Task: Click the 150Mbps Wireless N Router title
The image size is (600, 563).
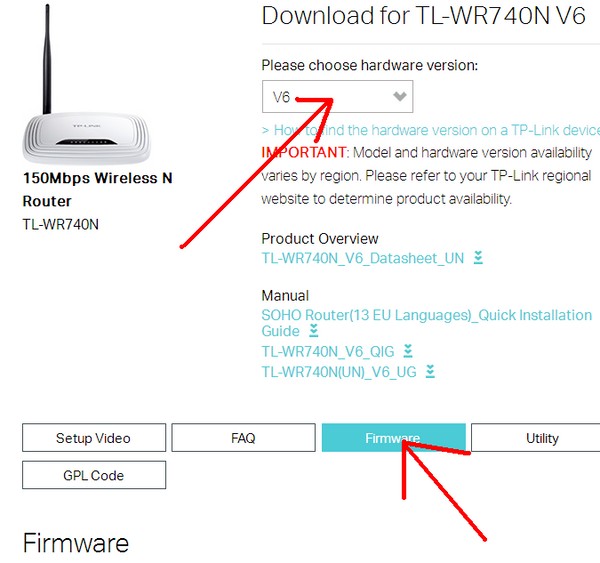Action: [98, 189]
